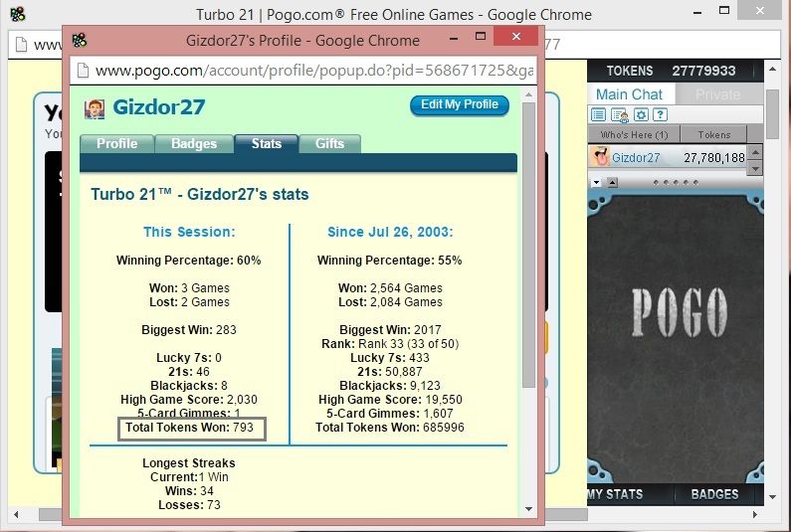The height and width of the screenshot is (532, 791).
Task: Sort by Tokens column header
Action: [x=713, y=134]
